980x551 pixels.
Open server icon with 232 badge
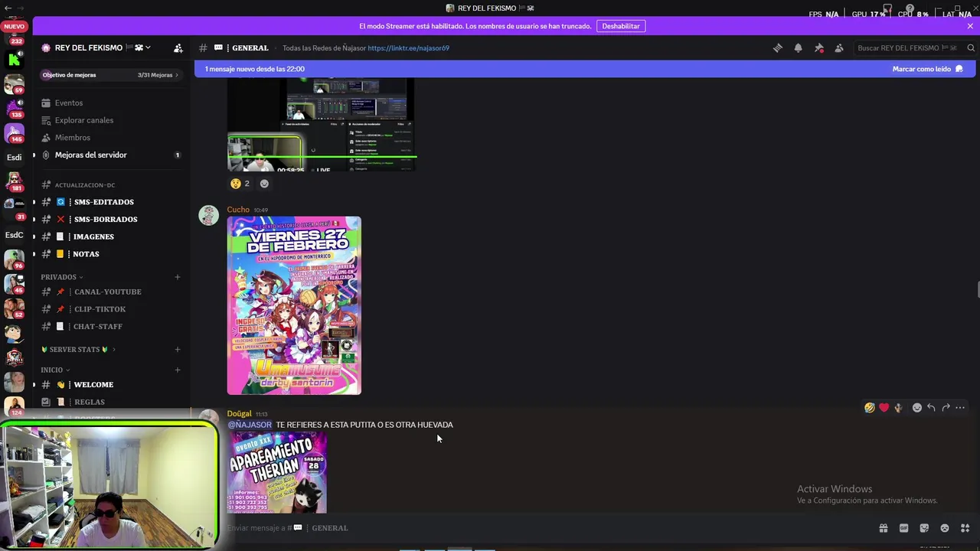click(14, 37)
